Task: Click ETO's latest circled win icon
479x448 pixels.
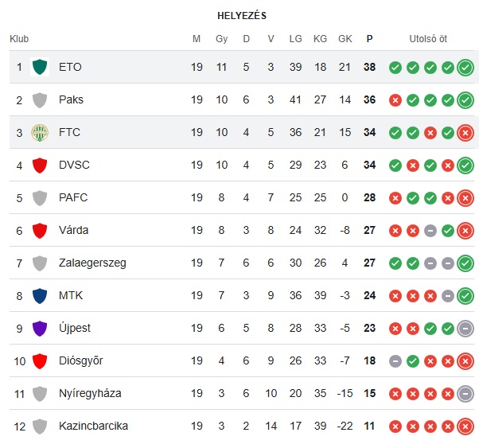Action: pyautogui.click(x=465, y=67)
